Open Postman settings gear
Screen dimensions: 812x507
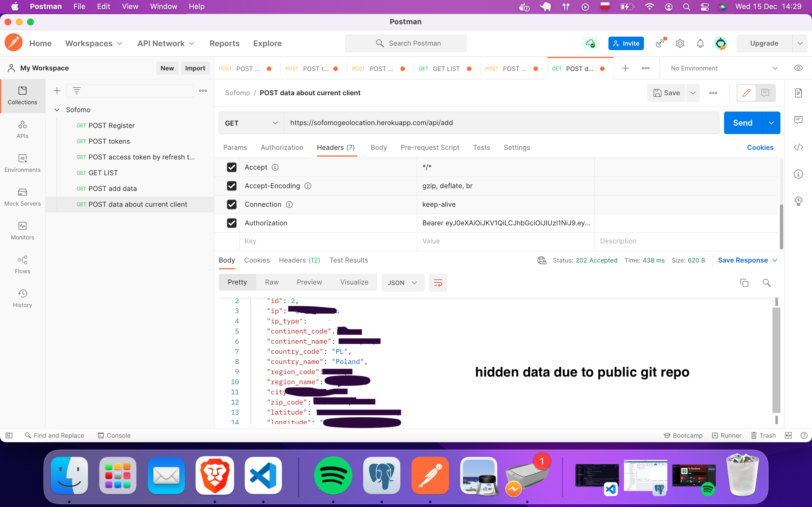click(680, 43)
